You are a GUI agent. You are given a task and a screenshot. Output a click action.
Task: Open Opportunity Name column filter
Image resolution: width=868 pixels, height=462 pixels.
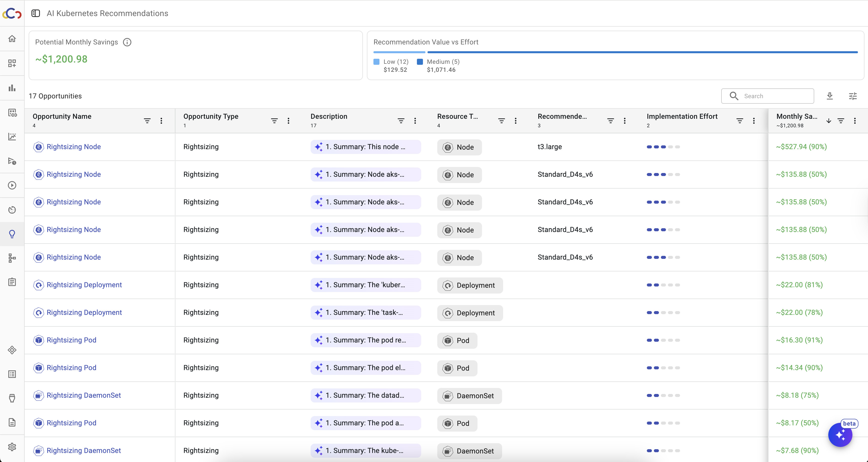147,121
